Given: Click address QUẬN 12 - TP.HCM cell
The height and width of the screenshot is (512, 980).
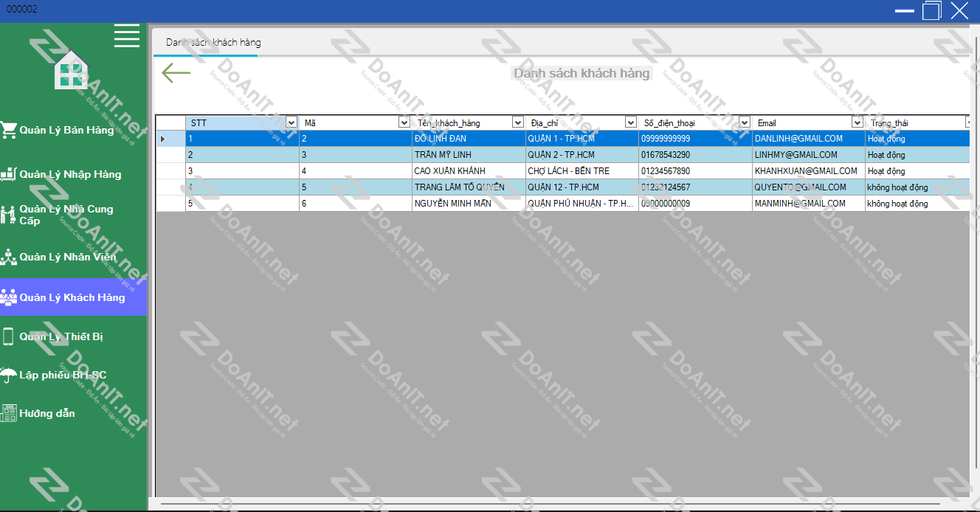Looking at the screenshot, I should tap(582, 187).
